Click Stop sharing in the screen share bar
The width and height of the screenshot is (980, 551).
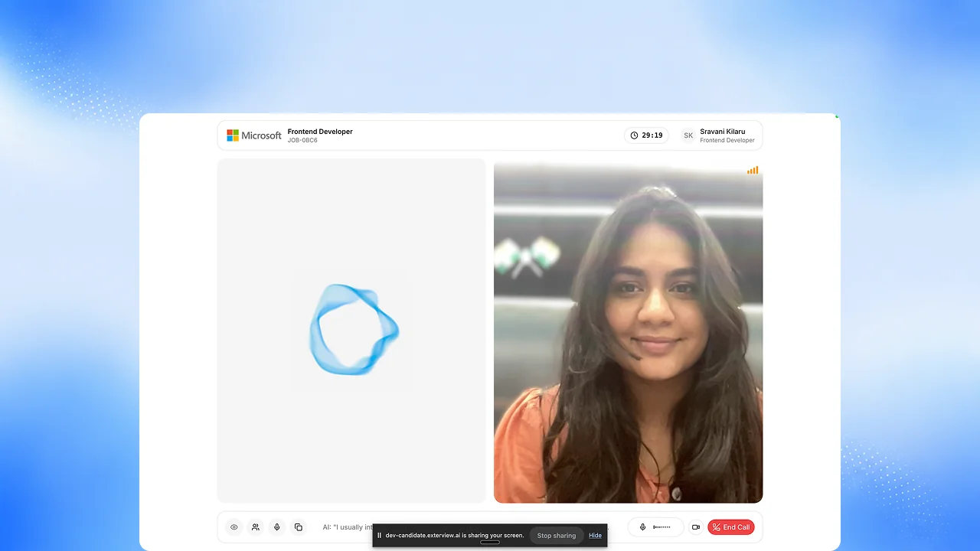(x=557, y=536)
